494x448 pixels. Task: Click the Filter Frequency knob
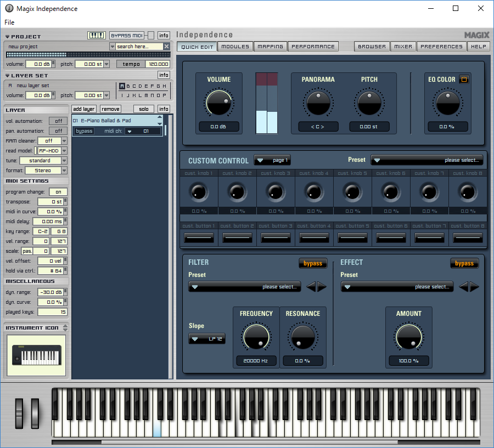(256, 337)
